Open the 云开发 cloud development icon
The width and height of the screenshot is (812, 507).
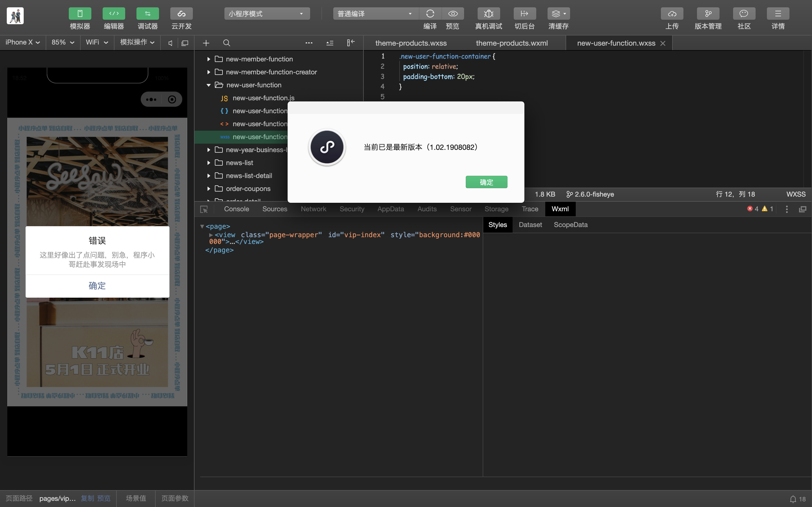(x=181, y=14)
